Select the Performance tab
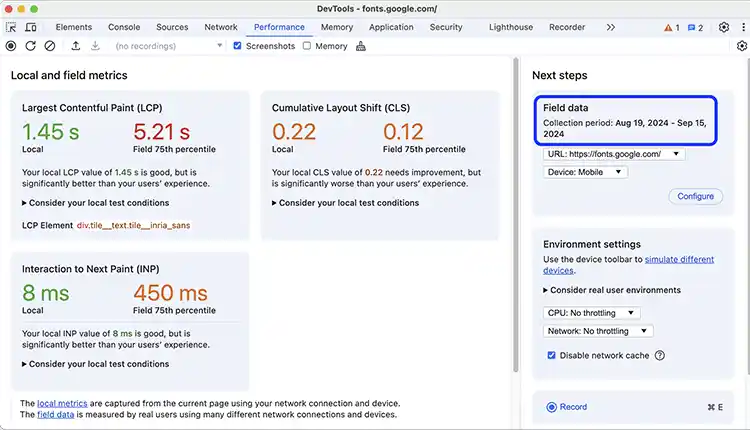This screenshot has width=750, height=430. click(x=279, y=27)
